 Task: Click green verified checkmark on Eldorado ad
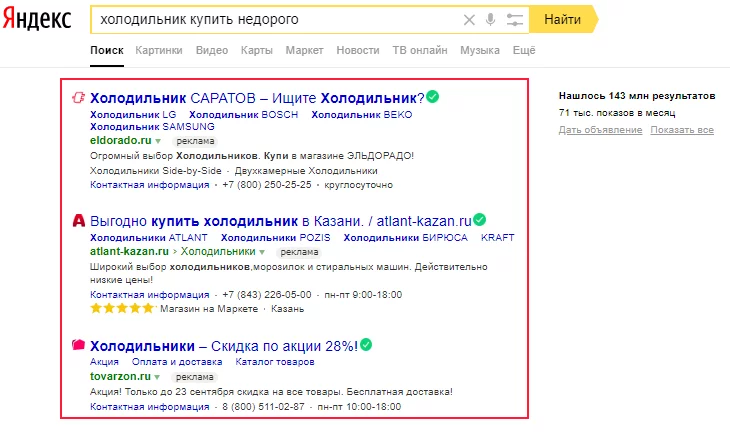(x=433, y=97)
